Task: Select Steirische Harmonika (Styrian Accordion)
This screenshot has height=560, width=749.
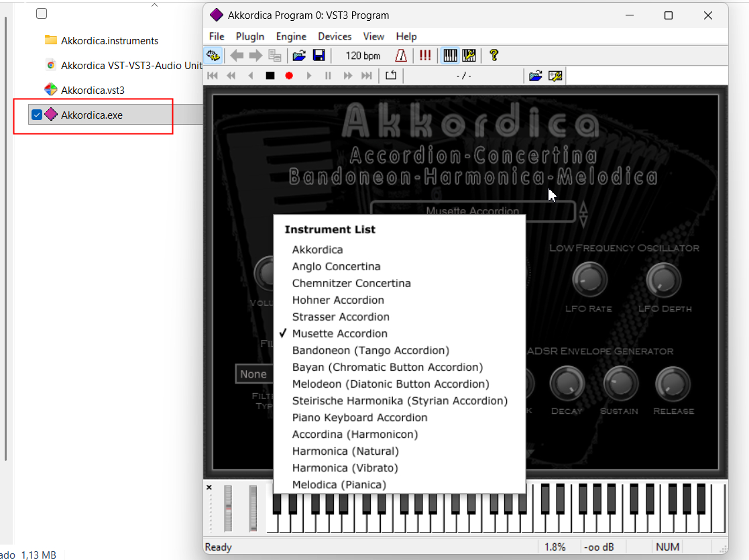Action: 400,400
